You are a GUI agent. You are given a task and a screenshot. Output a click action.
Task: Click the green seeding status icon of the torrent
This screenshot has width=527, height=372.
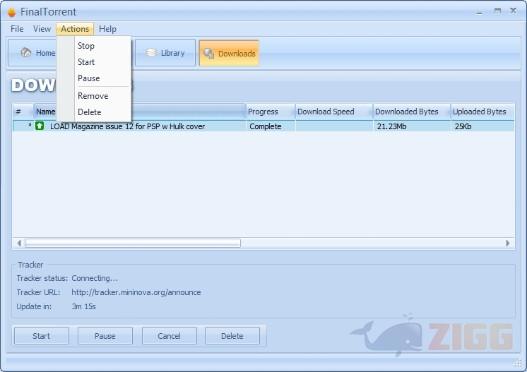(x=40, y=126)
